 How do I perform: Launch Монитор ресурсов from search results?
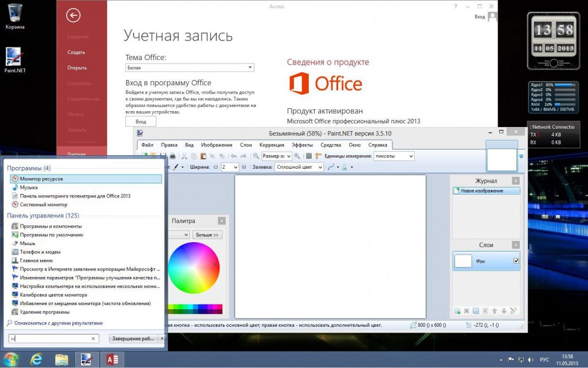pos(86,179)
